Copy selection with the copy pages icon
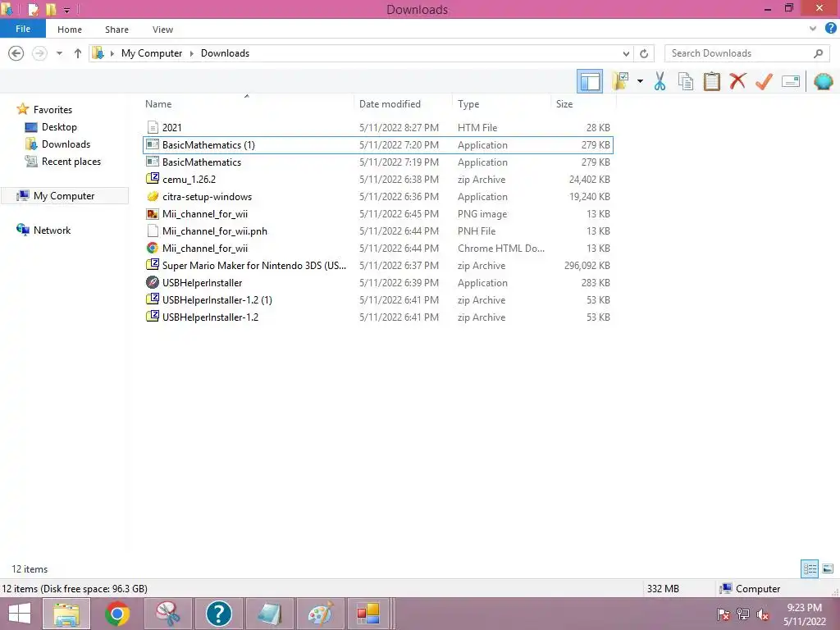840x630 pixels. pyautogui.click(x=686, y=81)
